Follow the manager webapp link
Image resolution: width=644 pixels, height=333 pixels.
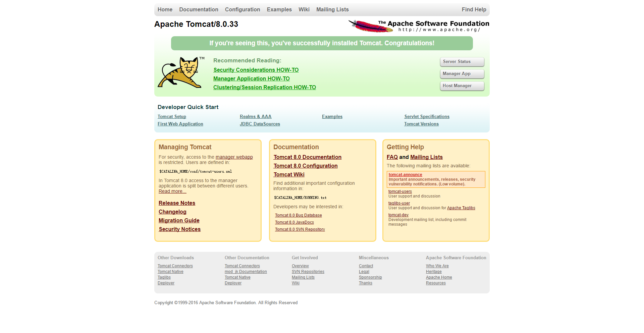tap(234, 157)
